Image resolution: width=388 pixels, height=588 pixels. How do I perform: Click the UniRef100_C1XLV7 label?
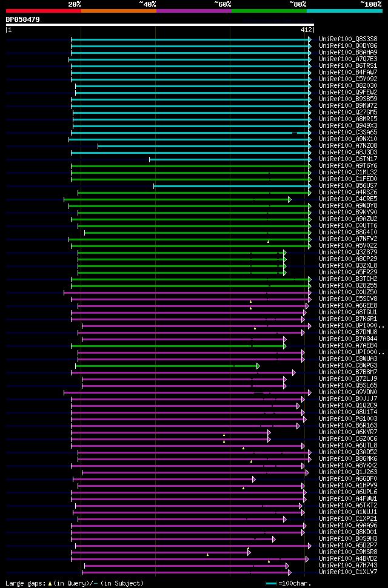(348, 573)
